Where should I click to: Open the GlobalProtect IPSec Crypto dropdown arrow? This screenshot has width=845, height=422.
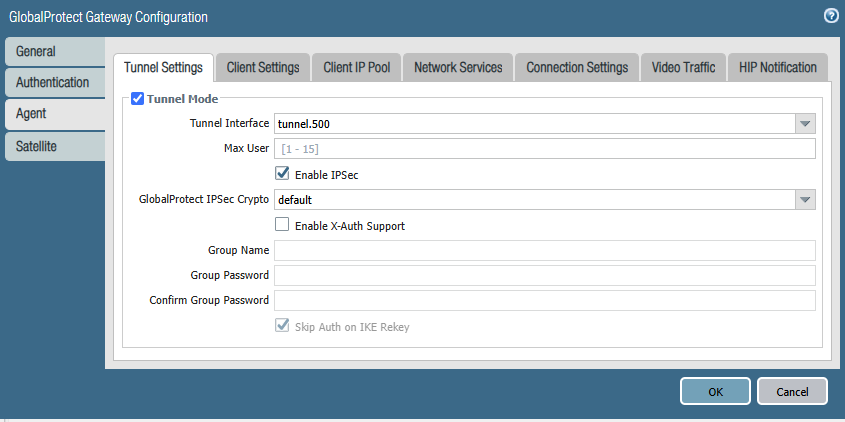(805, 199)
